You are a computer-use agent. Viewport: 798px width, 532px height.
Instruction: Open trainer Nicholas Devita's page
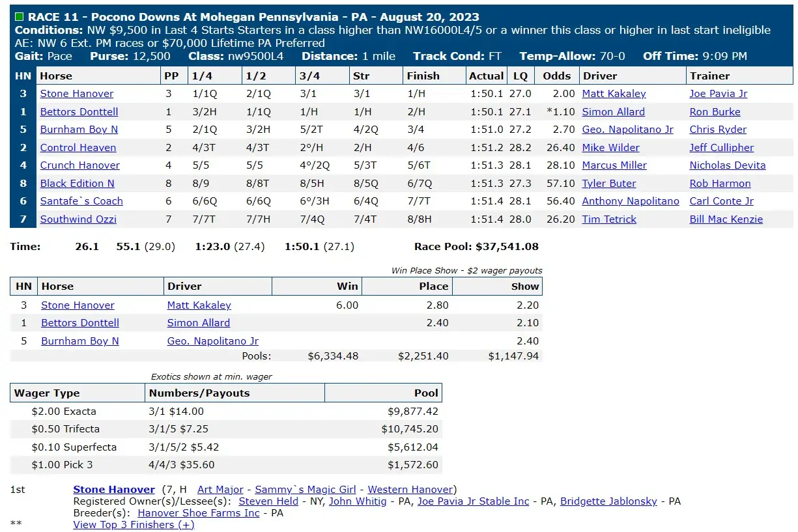pyautogui.click(x=728, y=165)
